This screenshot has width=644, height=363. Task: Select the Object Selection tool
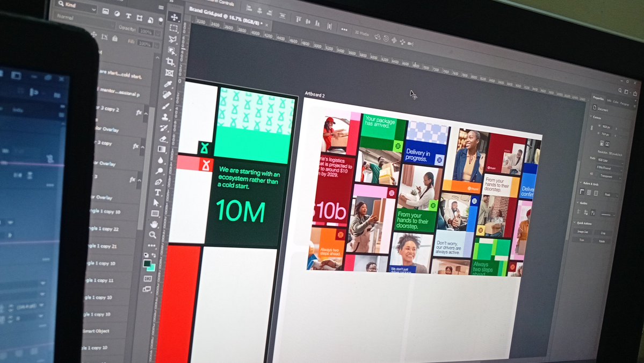coord(172,51)
